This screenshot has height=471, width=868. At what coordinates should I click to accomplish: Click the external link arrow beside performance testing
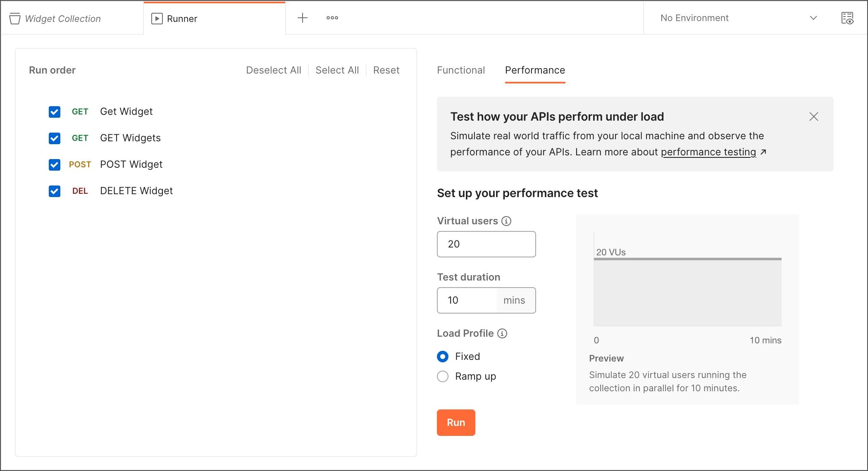[x=764, y=152]
